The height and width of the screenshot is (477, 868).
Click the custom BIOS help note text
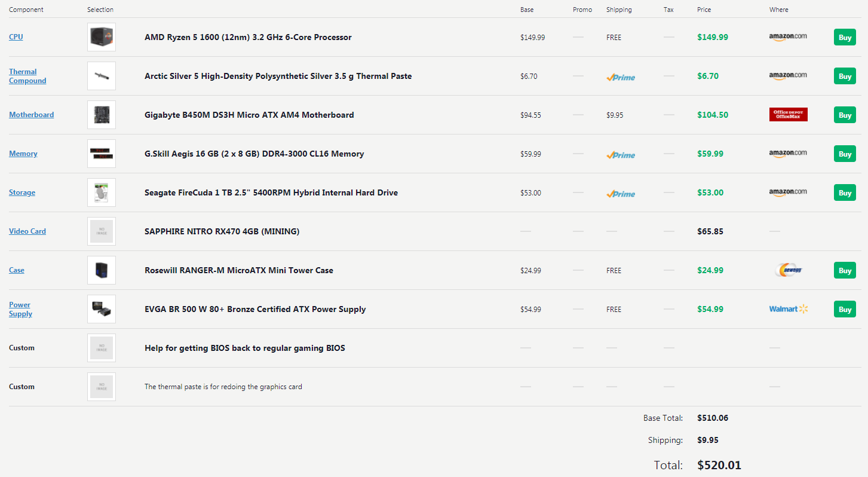pos(245,348)
